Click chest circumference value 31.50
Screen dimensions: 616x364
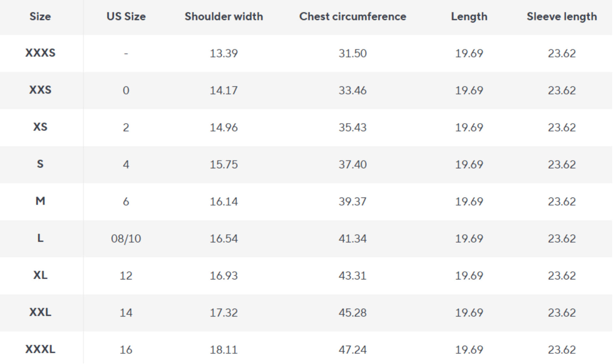353,53
